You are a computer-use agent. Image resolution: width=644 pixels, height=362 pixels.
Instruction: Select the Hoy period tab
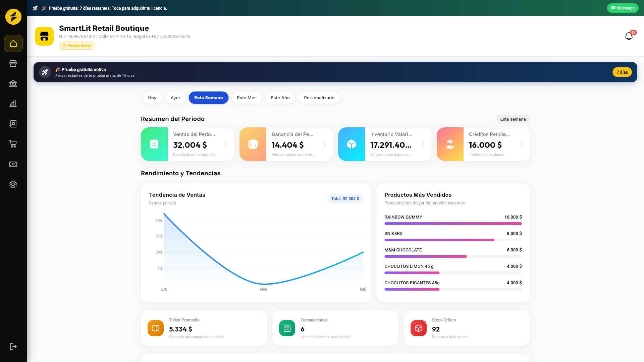[152, 98]
